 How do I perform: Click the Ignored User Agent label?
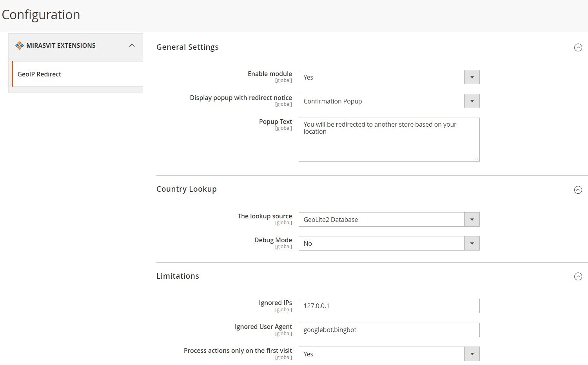263,327
